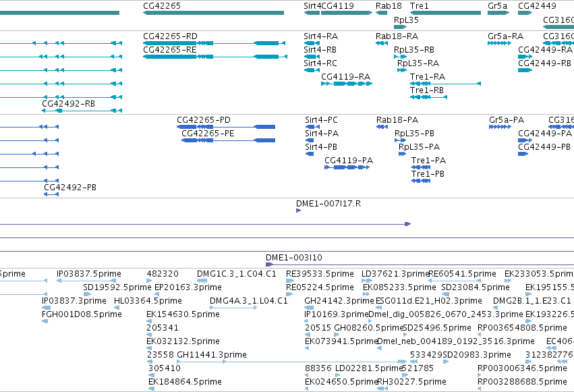574x392 pixels.
Task: Click the CG42265-RE transcript label
Action: click(x=170, y=50)
